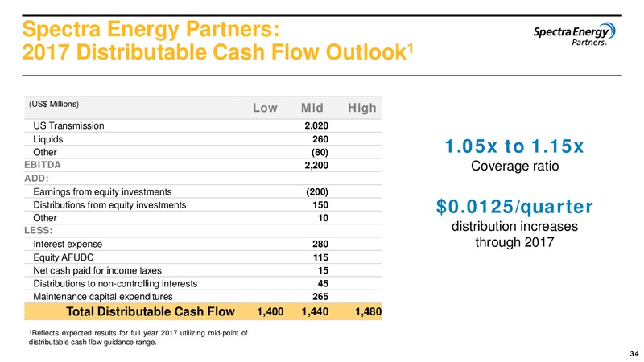Click the 'Liquids' row label
Screen dimensions: 644x362
tap(48, 139)
